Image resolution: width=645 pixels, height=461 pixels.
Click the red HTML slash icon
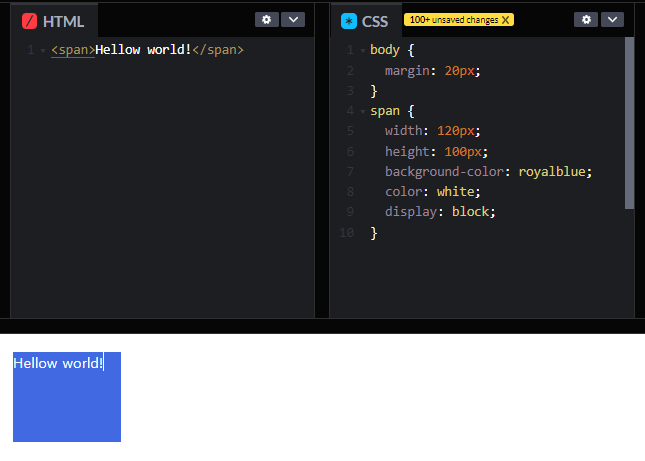(29, 21)
